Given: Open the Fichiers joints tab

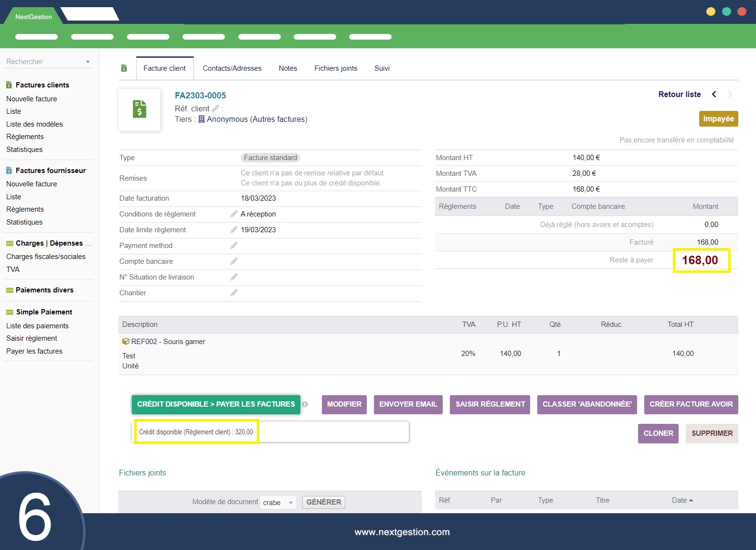Looking at the screenshot, I should [x=336, y=68].
